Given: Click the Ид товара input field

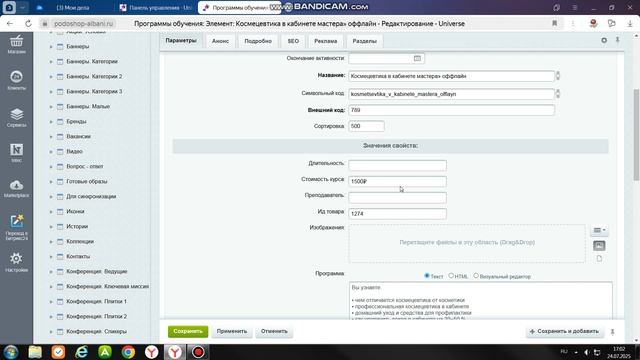Looking at the screenshot, I should (x=397, y=214).
